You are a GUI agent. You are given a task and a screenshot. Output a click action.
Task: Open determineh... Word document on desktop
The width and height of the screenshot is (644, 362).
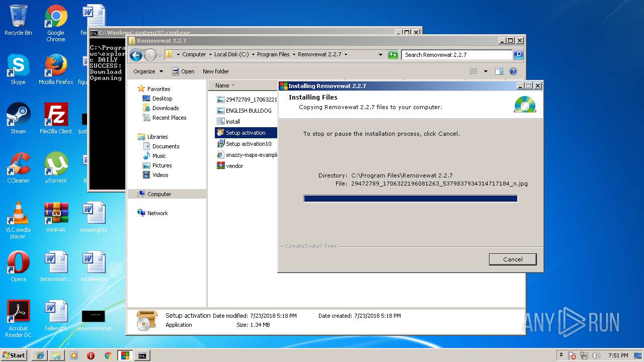coord(56,266)
